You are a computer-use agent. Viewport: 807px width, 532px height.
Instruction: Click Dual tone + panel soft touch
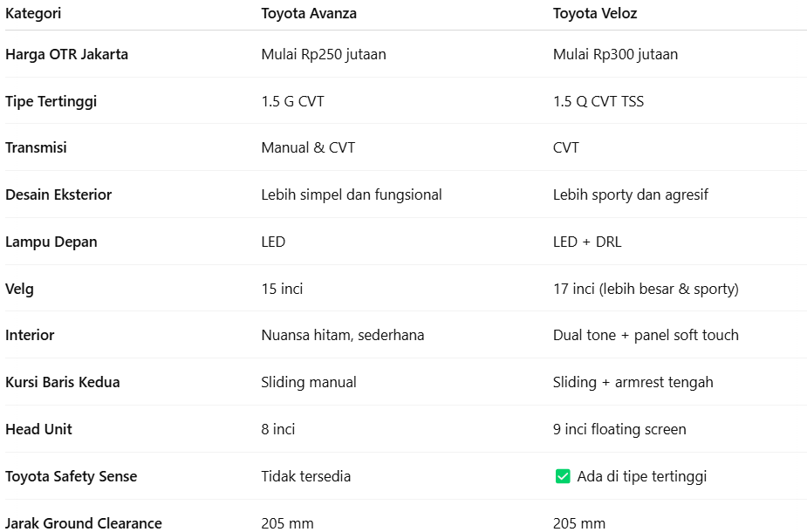point(645,335)
